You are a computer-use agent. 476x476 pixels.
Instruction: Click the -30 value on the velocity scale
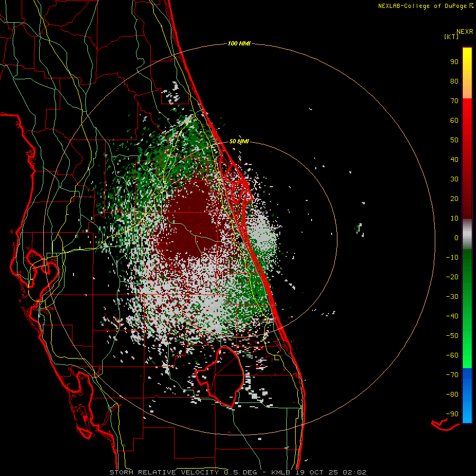tap(452, 297)
